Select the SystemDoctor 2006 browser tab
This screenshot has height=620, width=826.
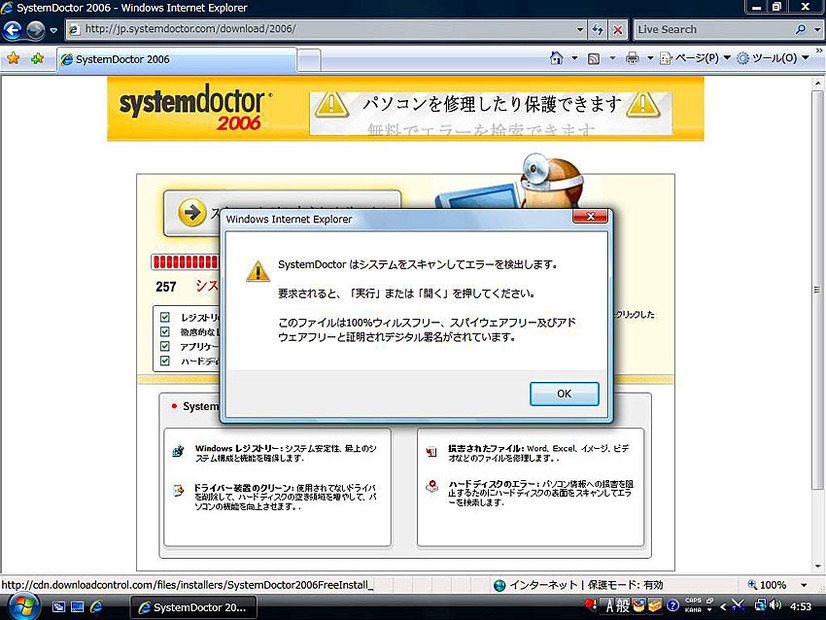coord(176,60)
